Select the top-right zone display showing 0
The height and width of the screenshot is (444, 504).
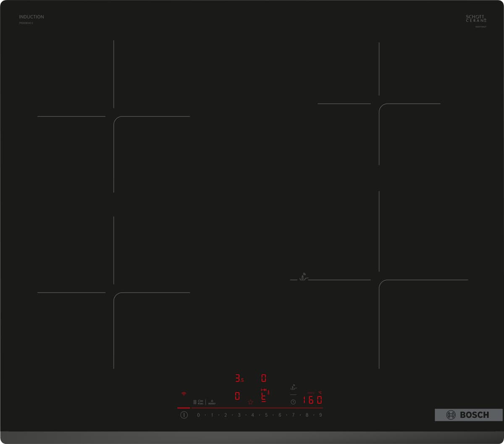point(264,379)
